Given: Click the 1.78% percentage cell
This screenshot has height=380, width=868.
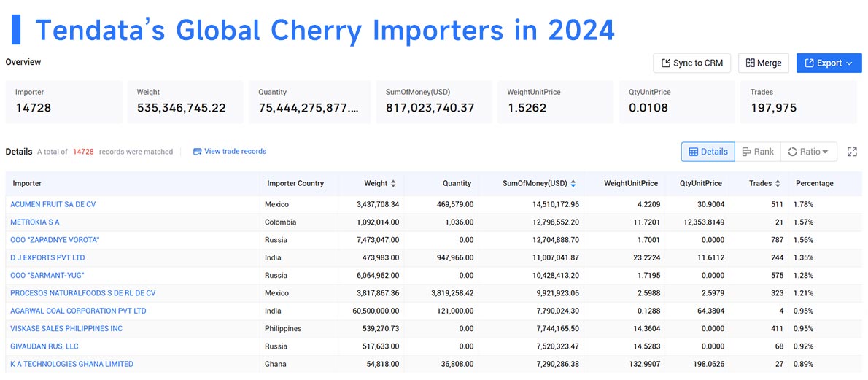Looking at the screenshot, I should point(803,204).
